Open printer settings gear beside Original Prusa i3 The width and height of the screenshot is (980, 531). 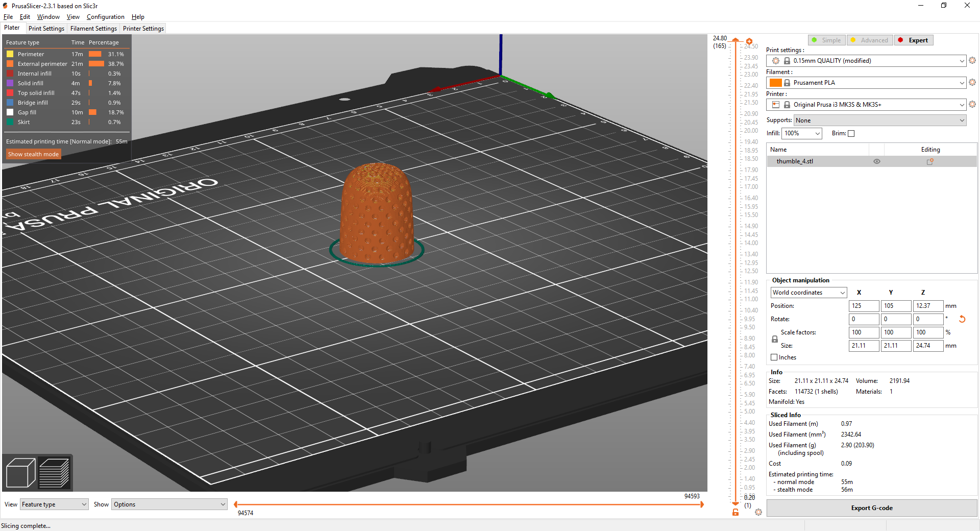[x=972, y=104]
